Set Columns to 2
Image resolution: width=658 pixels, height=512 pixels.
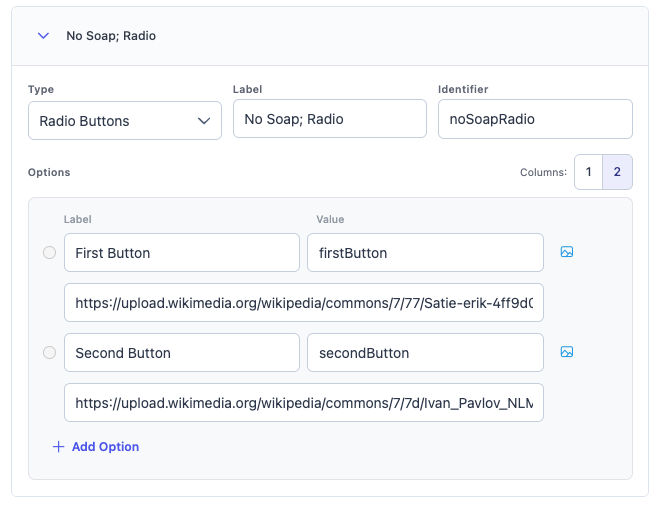[x=617, y=172]
